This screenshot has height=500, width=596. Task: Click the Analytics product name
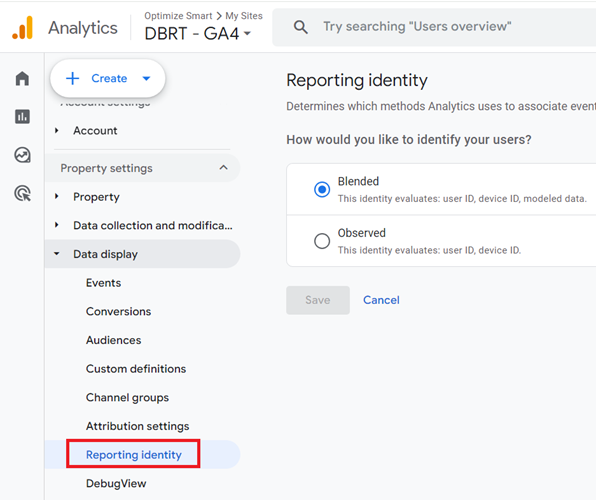pyautogui.click(x=82, y=28)
